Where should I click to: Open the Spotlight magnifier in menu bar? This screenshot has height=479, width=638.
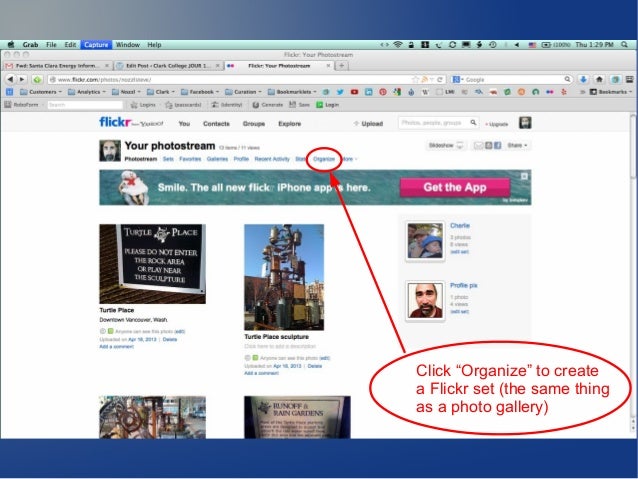pos(625,45)
